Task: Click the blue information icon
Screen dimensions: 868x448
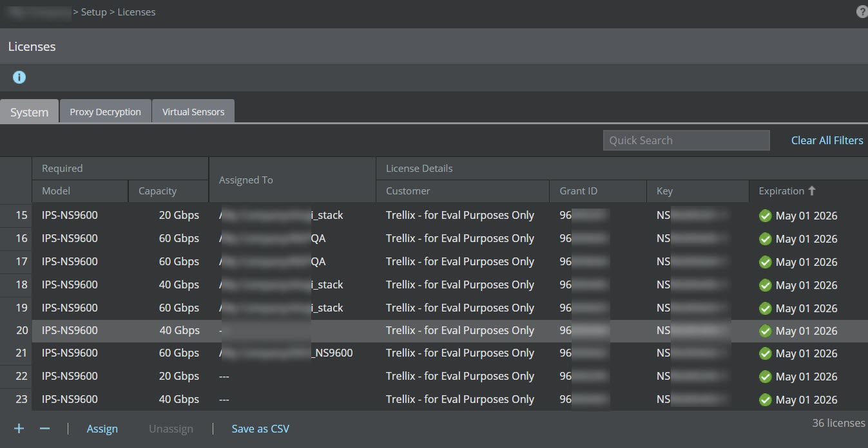Action: [19, 77]
